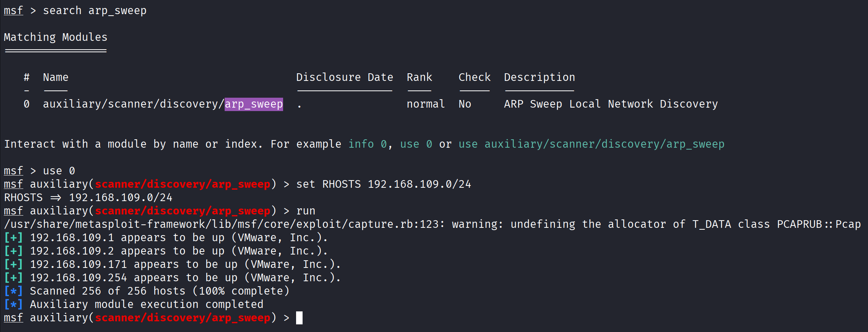868x332 pixels.
Task: Click the 'normal' rank value
Action: (x=426, y=104)
